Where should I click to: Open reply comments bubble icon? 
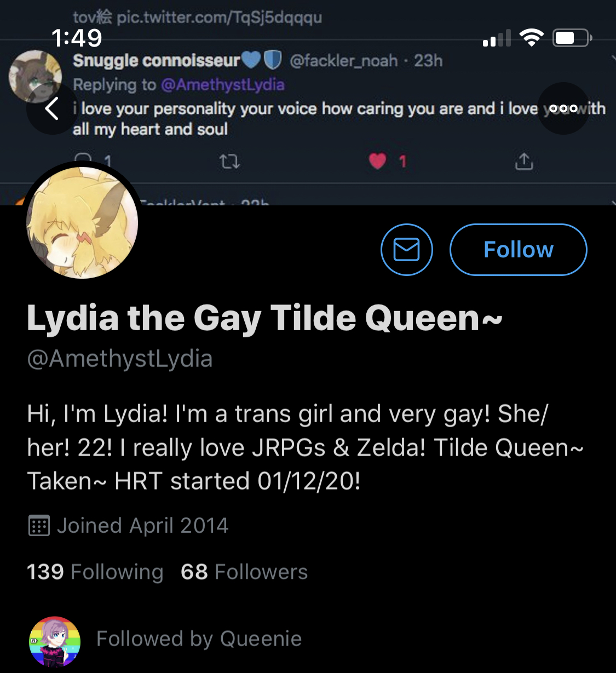83,159
